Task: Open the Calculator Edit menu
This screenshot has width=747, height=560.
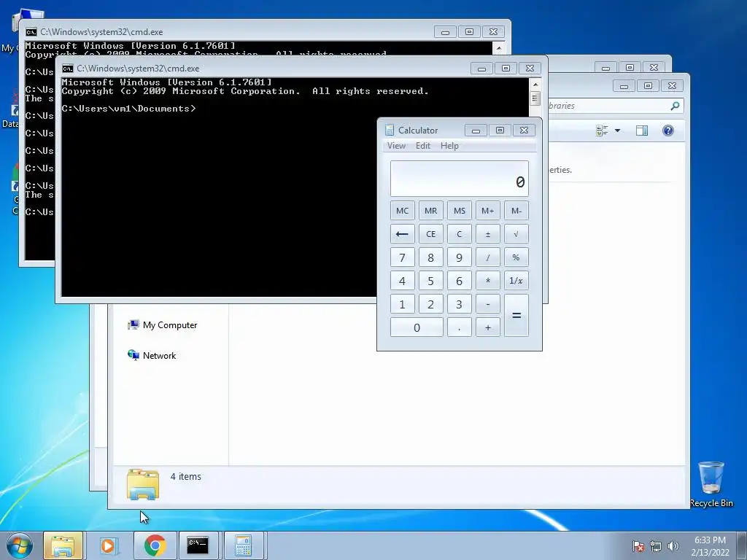Action: (423, 146)
